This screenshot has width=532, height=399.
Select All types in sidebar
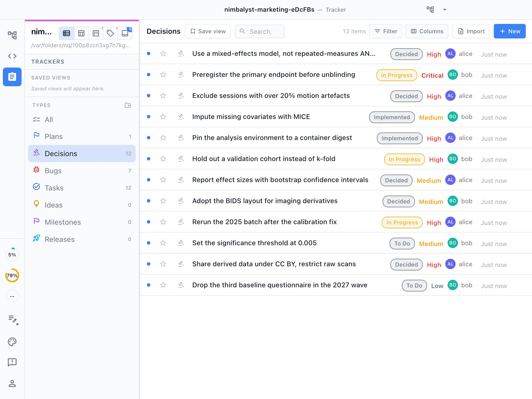point(82,119)
